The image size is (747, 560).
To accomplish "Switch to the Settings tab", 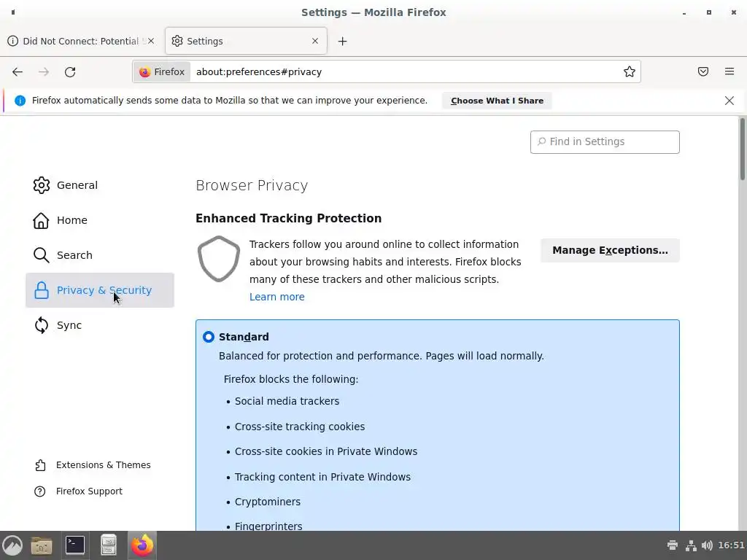I will click(x=246, y=41).
